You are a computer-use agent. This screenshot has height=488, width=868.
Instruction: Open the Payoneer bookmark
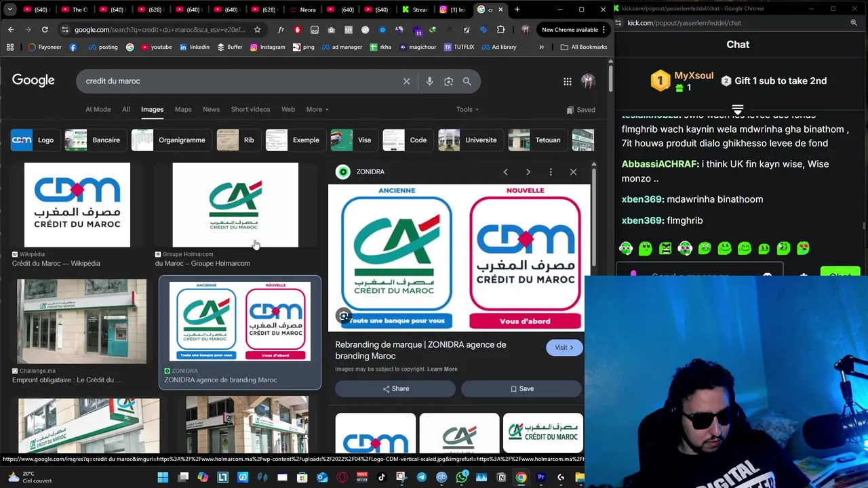point(45,47)
